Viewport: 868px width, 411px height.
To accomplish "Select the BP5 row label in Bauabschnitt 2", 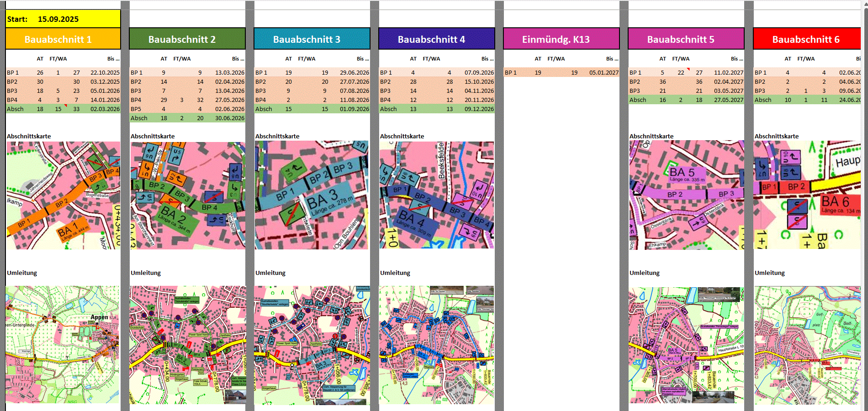I will (x=136, y=109).
